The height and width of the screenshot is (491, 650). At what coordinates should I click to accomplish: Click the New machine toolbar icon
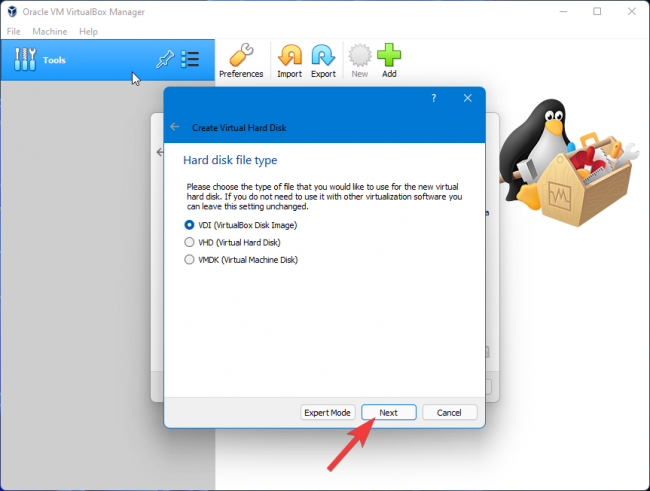click(359, 61)
